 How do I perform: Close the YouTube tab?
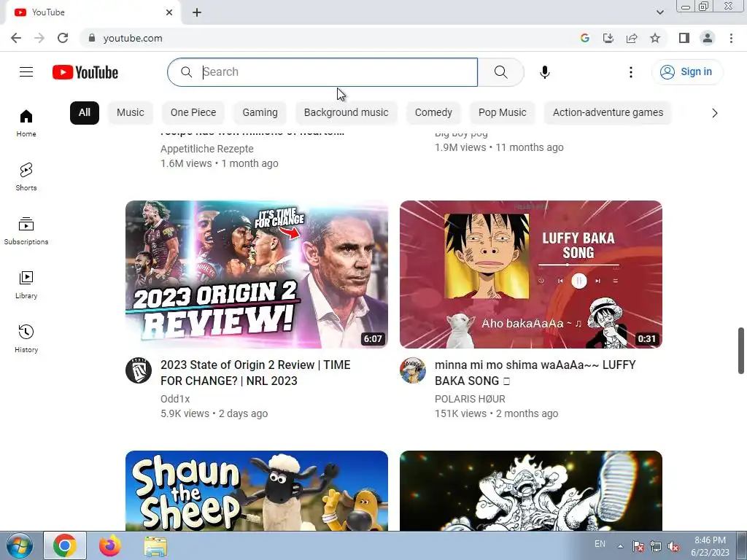pyautogui.click(x=169, y=12)
